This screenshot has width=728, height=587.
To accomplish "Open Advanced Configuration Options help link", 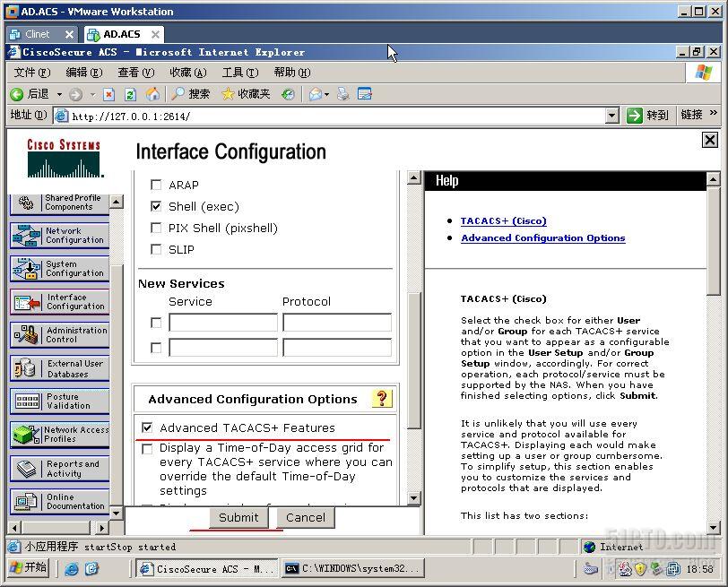I will [x=542, y=238].
